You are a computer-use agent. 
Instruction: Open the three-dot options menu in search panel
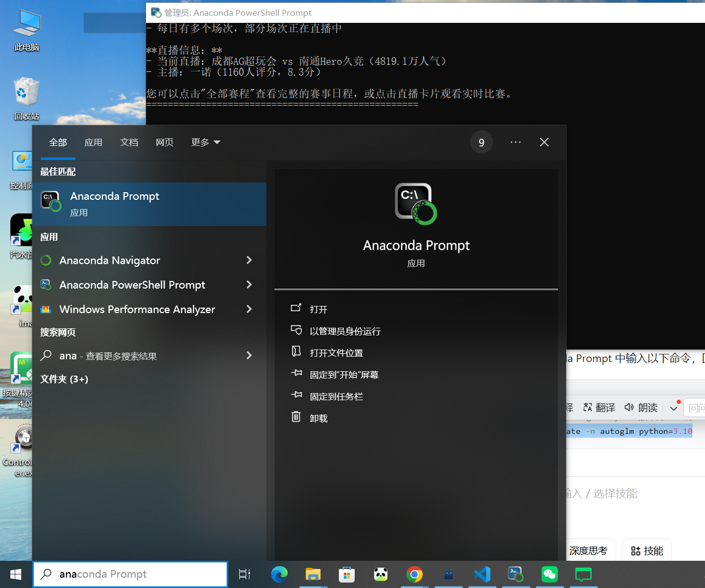(515, 142)
